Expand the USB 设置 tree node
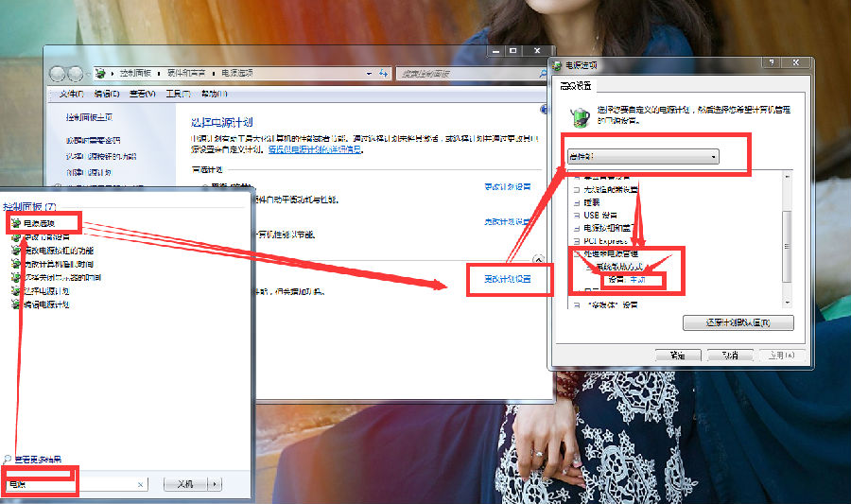The height and width of the screenshot is (504, 851). coord(576,215)
